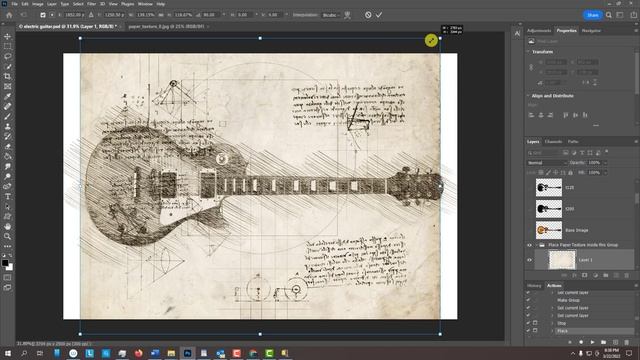Open the Filter menu

click(91, 4)
